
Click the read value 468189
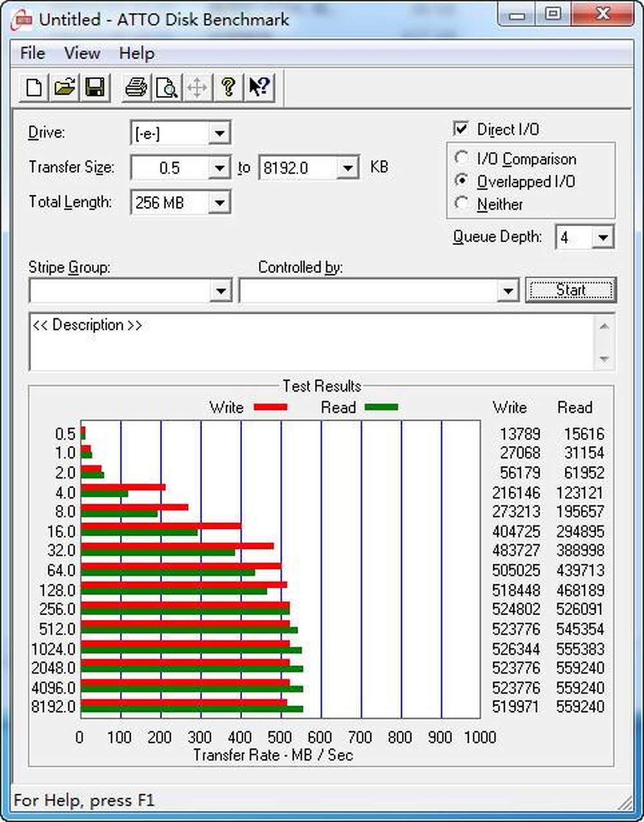pyautogui.click(x=580, y=590)
